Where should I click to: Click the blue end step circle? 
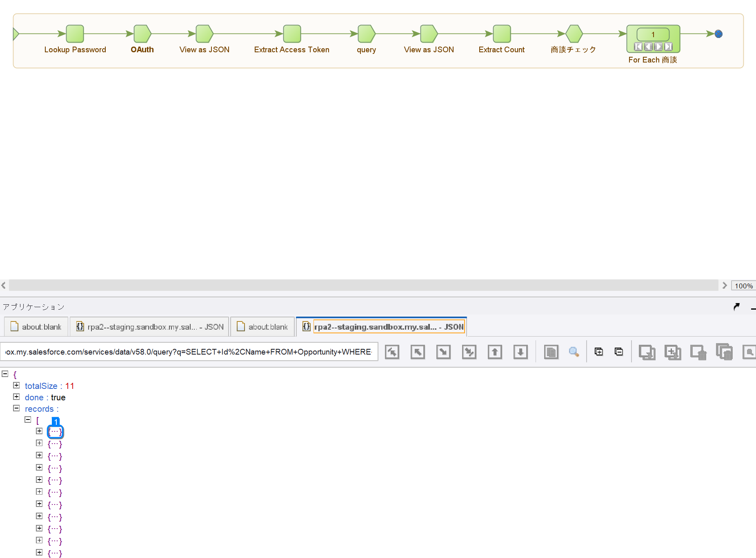(718, 34)
